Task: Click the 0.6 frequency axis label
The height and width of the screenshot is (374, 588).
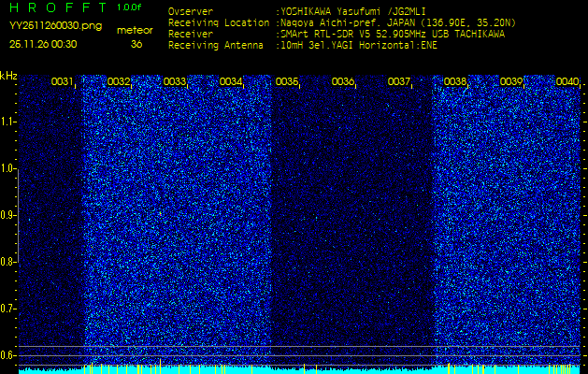Action: (x=8, y=355)
